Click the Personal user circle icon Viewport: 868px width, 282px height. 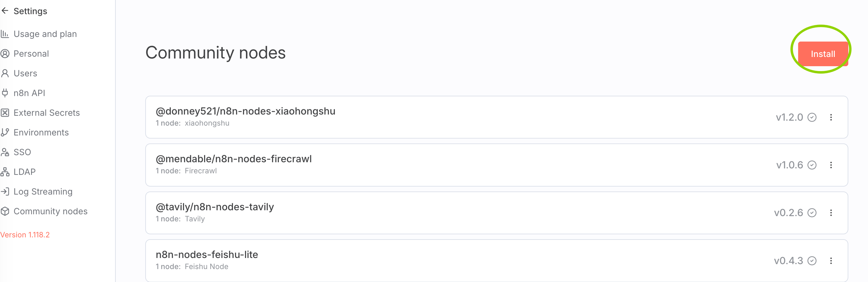click(x=5, y=54)
